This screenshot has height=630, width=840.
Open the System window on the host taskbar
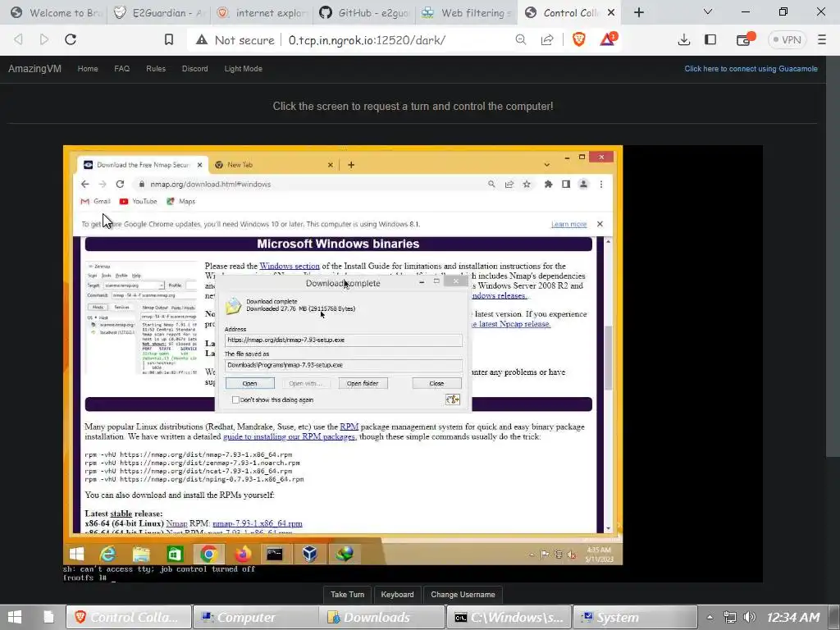pos(636,617)
